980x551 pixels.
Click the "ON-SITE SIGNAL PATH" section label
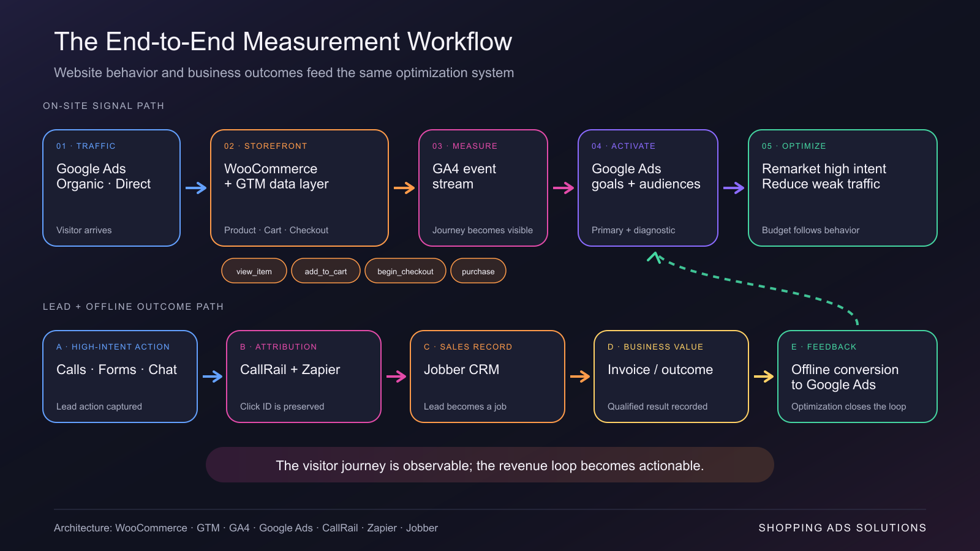click(104, 106)
